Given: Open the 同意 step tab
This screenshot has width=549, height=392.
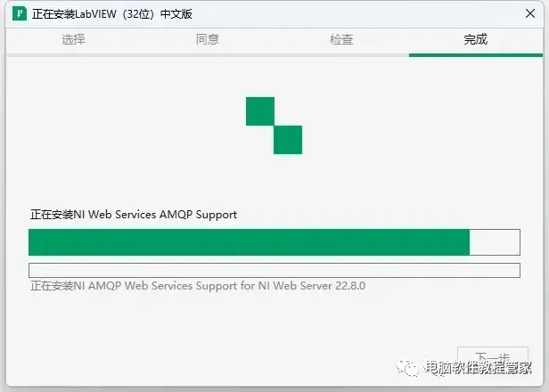Looking at the screenshot, I should [x=208, y=39].
